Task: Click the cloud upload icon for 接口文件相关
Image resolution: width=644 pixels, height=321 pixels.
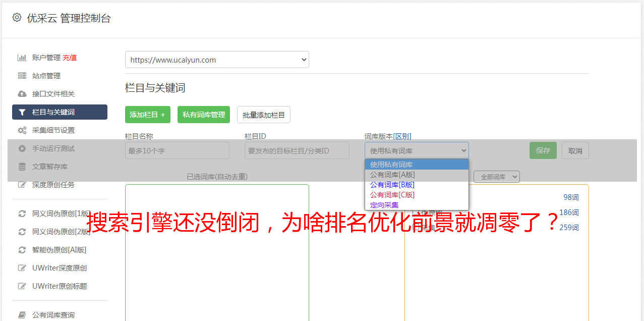Action: (x=22, y=94)
